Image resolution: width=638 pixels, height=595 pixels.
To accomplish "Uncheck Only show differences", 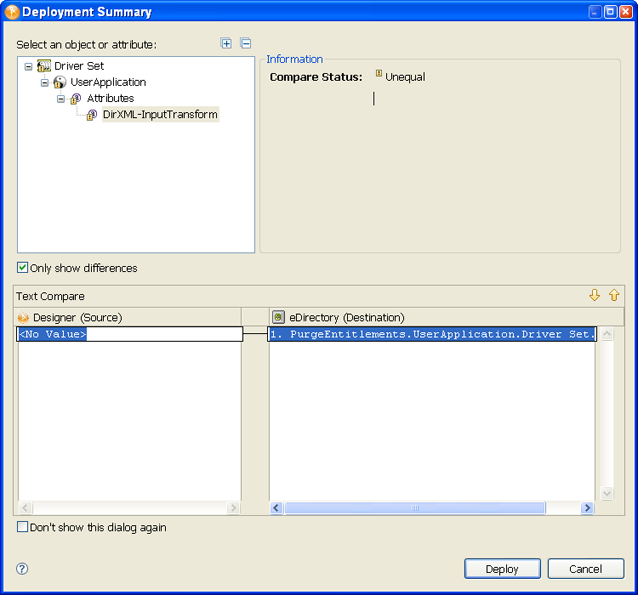I will pos(22,268).
